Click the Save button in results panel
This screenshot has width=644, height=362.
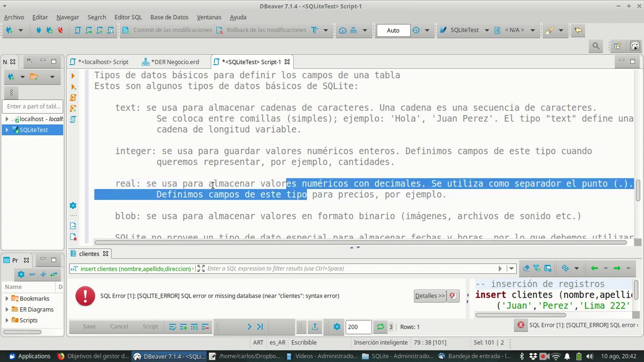(89, 327)
